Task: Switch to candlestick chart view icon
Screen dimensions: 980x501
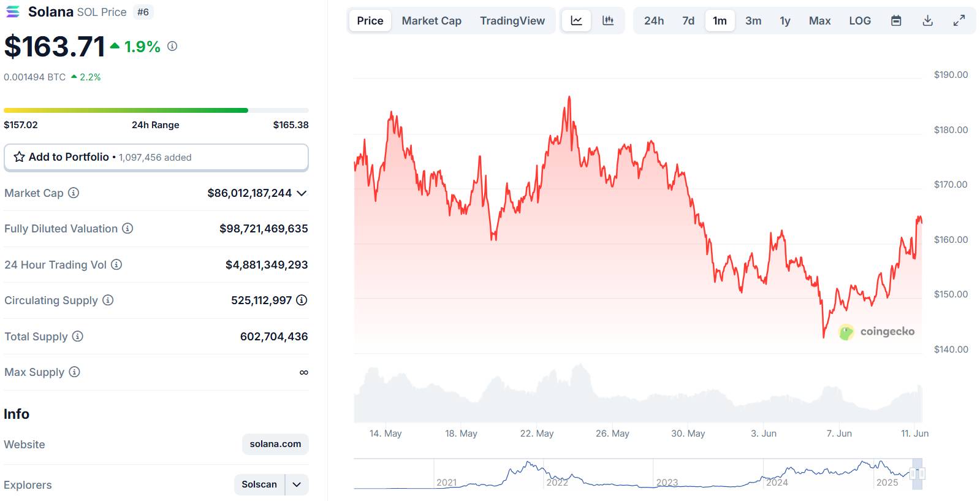Action: point(608,21)
